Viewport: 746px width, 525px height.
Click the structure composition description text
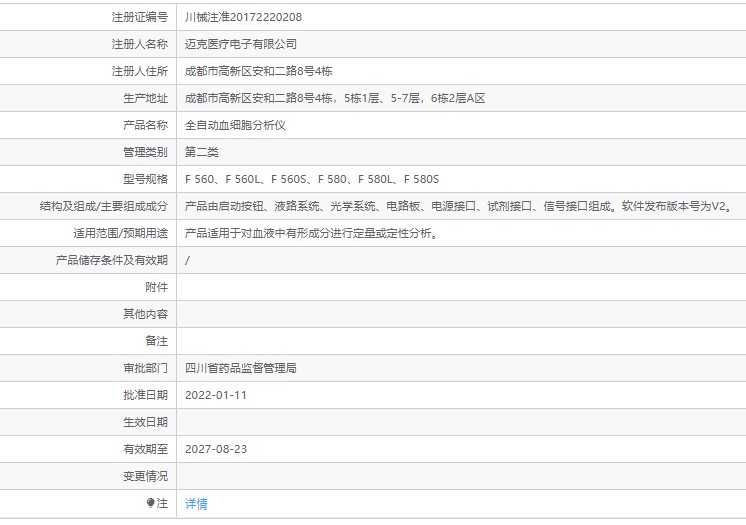pyautogui.click(x=459, y=206)
